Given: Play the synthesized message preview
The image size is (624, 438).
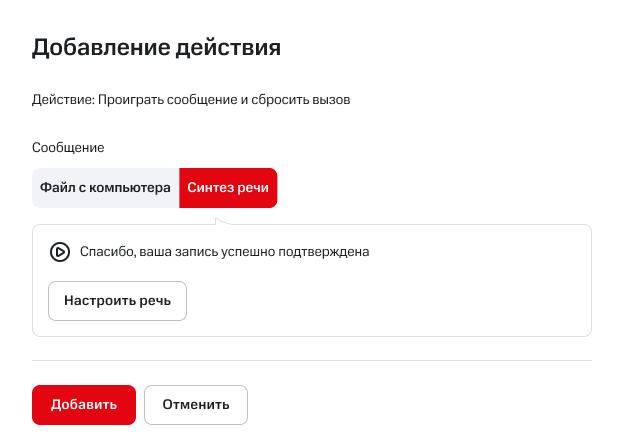Looking at the screenshot, I should (59, 252).
